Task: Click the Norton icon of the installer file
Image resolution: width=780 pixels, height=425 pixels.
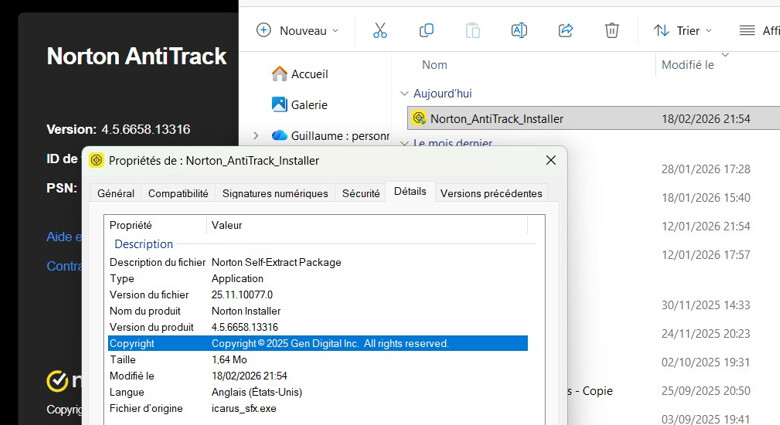Action: click(419, 118)
